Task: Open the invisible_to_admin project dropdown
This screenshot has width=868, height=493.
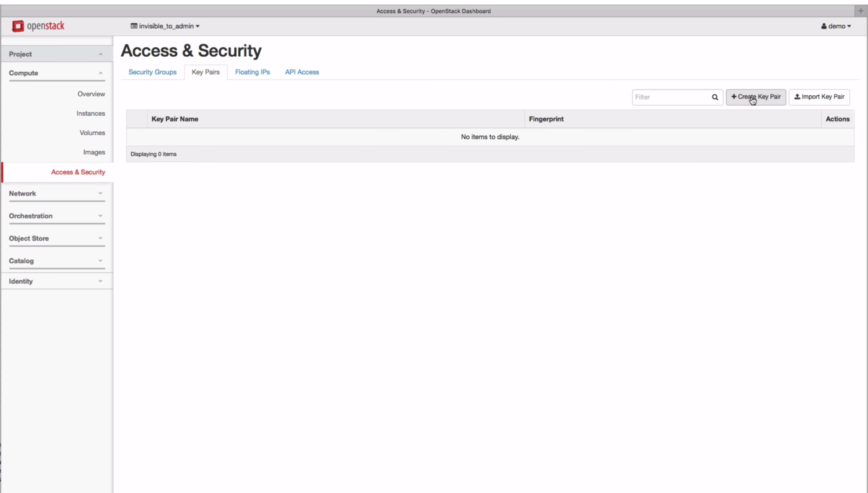Action: point(165,26)
